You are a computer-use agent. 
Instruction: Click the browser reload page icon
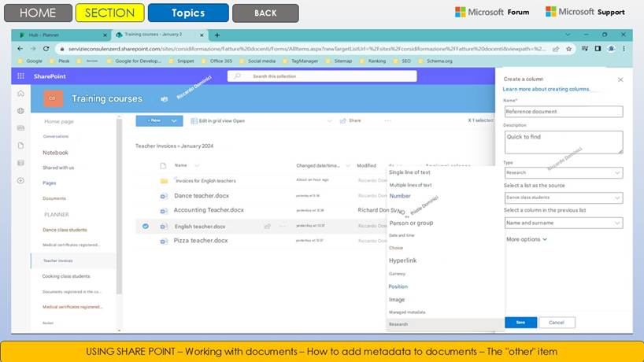tap(46, 49)
